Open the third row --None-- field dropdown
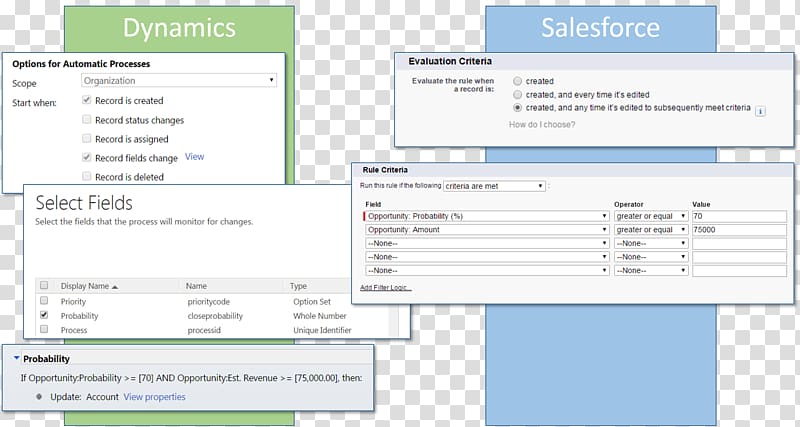 [x=487, y=243]
